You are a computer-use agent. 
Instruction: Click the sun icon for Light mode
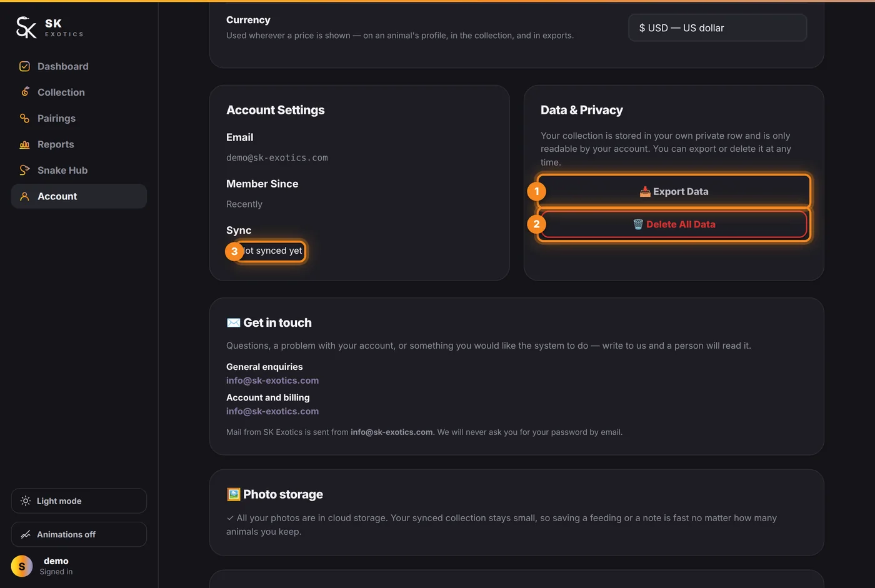(x=26, y=501)
